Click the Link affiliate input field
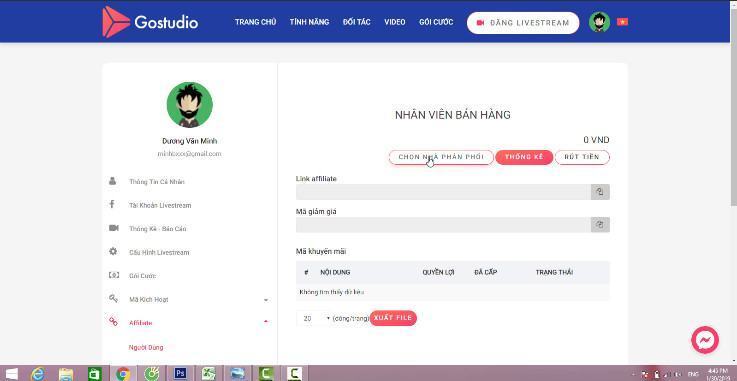The width and height of the screenshot is (737, 381). (443, 192)
